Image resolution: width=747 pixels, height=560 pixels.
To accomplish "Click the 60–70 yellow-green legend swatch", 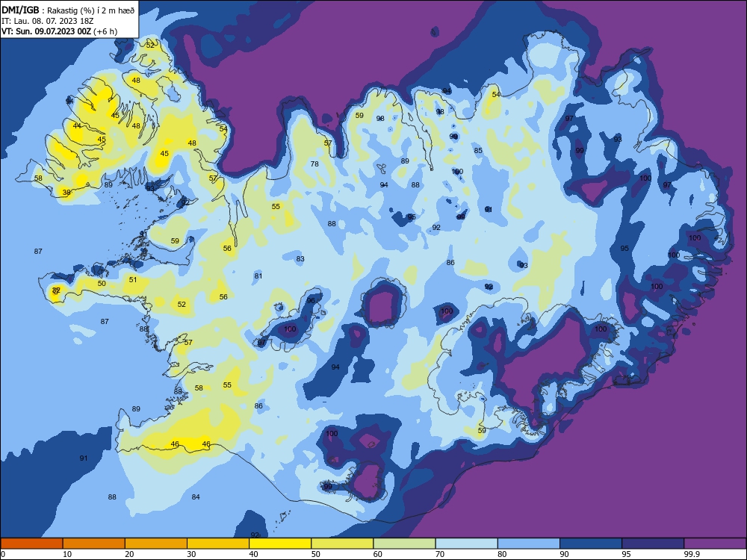I will [x=404, y=544].
